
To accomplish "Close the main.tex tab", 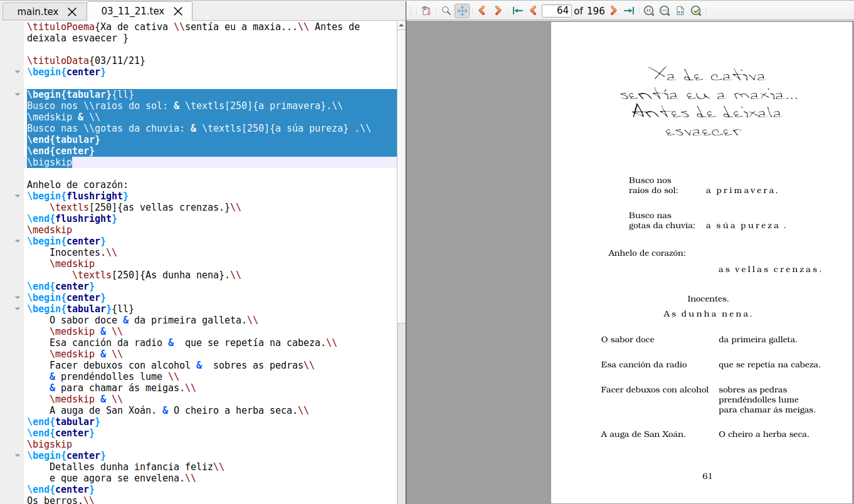I will [72, 11].
